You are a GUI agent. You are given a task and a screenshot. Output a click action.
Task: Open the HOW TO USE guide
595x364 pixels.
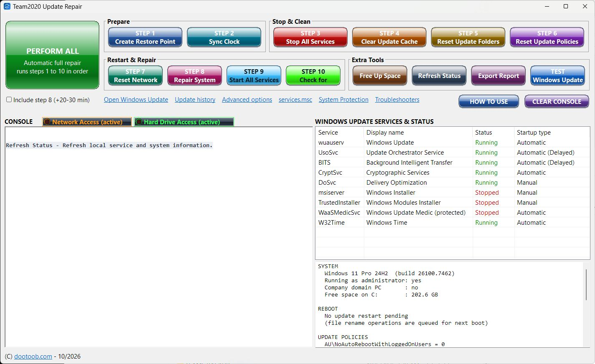(489, 102)
